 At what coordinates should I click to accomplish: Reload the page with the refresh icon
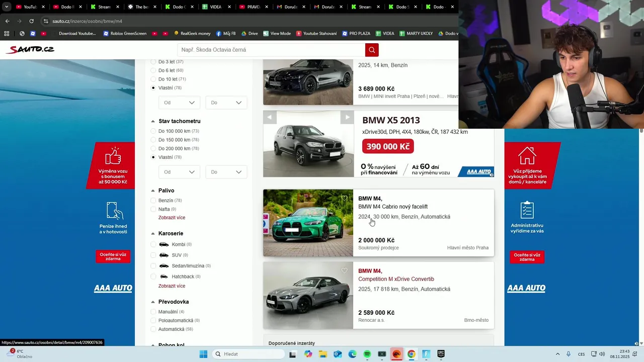click(31, 21)
